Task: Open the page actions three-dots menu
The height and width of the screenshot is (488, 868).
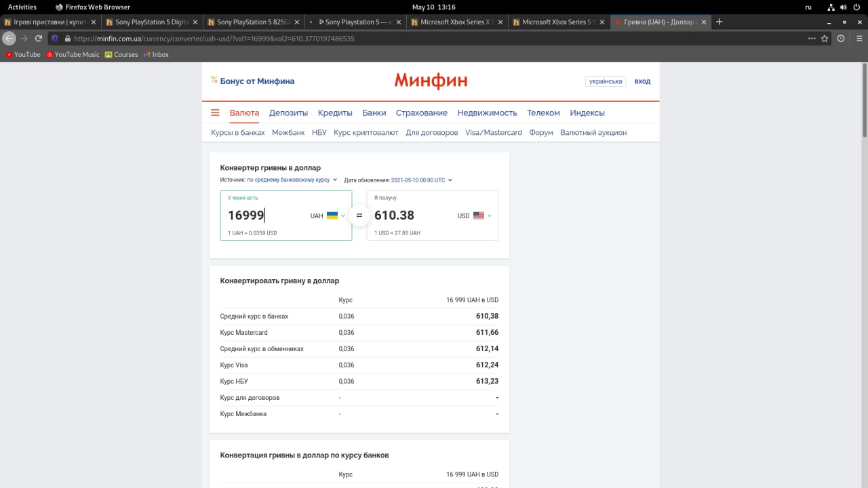Action: (812, 39)
